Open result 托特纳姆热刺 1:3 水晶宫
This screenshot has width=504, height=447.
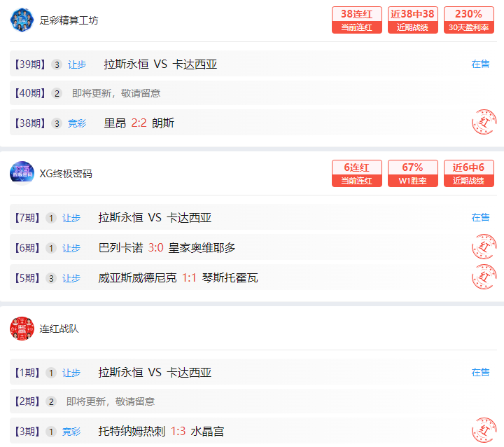pyautogui.click(x=162, y=431)
